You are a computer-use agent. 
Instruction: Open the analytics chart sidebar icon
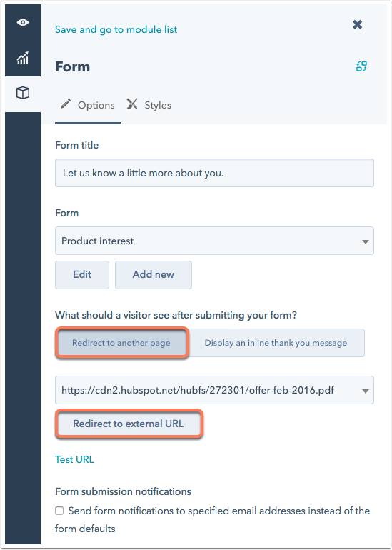pyautogui.click(x=23, y=58)
